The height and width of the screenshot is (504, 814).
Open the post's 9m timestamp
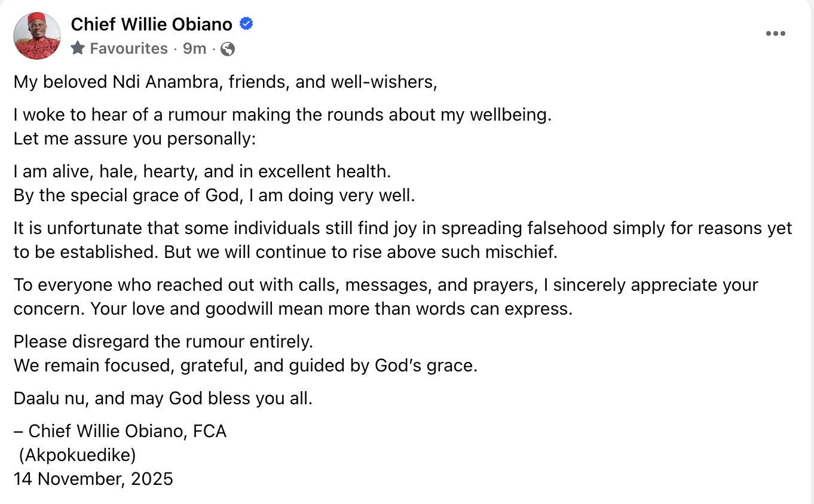click(x=194, y=48)
